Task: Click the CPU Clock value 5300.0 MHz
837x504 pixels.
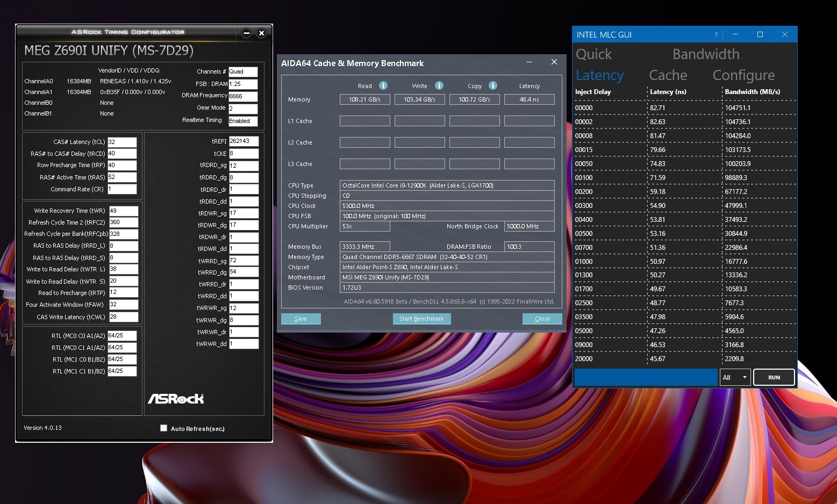Action: [x=447, y=206]
